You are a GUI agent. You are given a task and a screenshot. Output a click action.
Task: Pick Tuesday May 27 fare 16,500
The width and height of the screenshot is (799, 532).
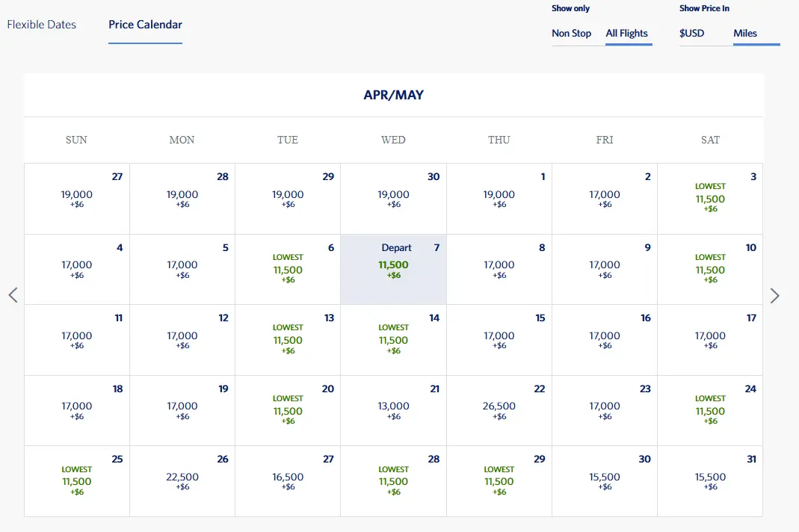coord(288,481)
